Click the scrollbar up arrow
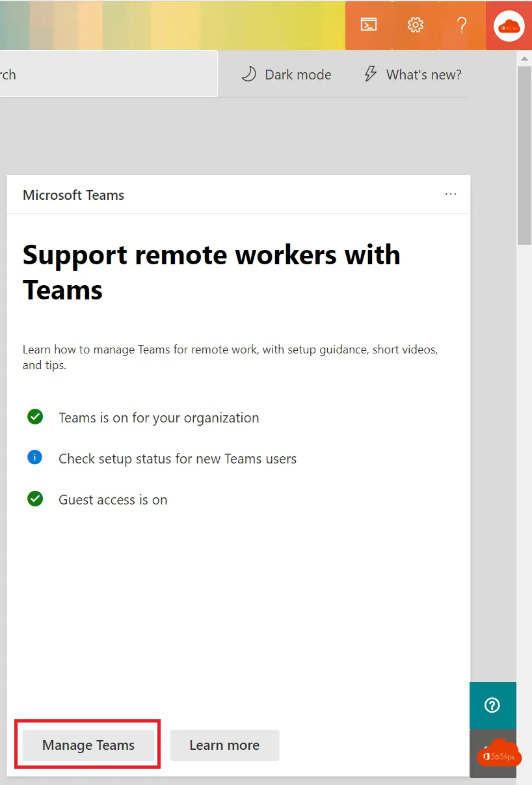 [524, 59]
